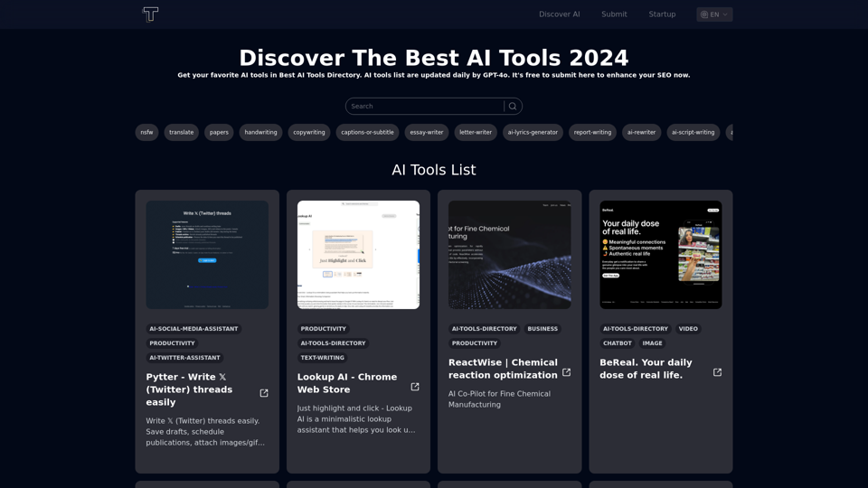The width and height of the screenshot is (868, 488).
Task: Open the Lookup AI card thumbnail
Action: [x=358, y=255]
